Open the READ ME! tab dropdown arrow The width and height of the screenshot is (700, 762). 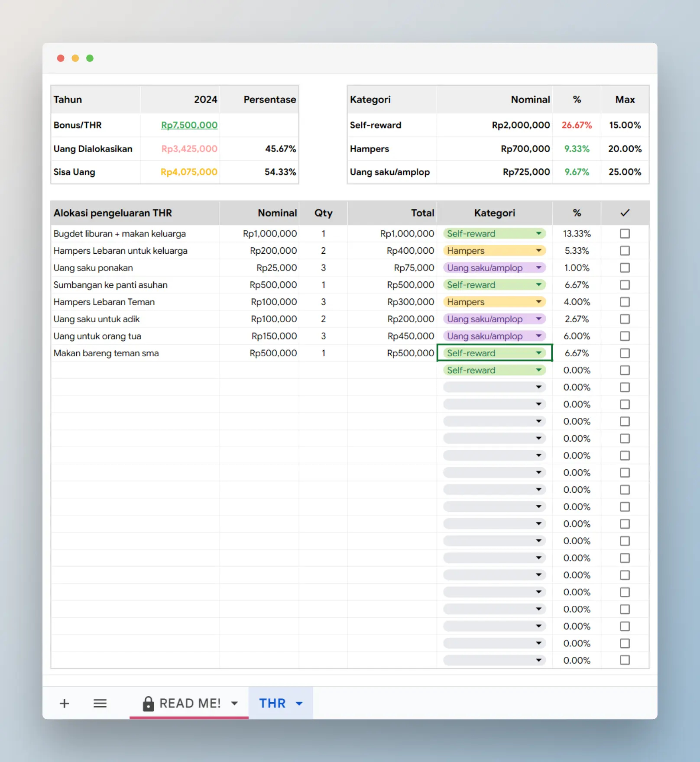pos(234,704)
